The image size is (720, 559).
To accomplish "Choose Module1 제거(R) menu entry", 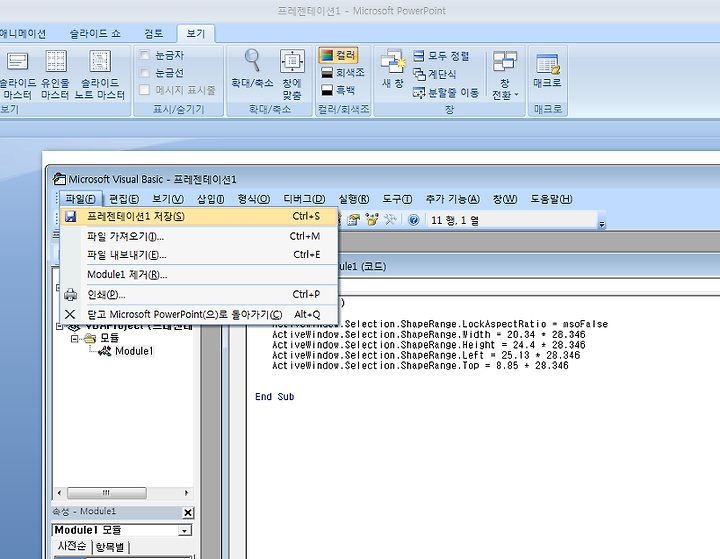I will pos(199,275).
